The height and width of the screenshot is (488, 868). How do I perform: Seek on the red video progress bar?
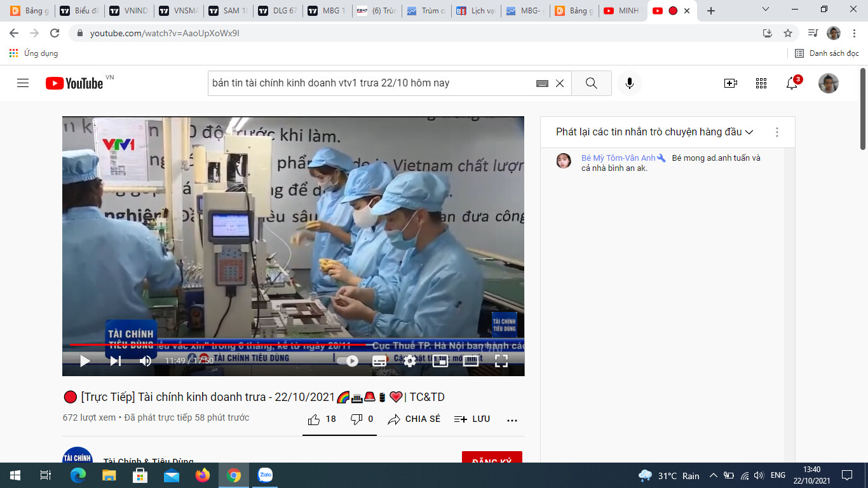coord(294,344)
